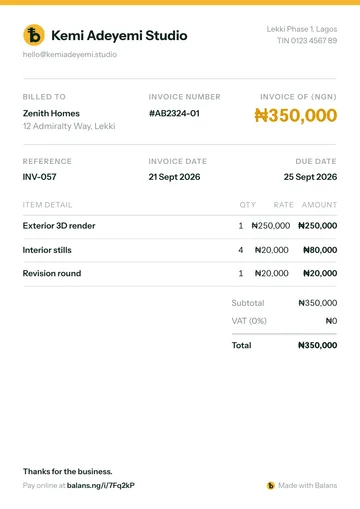Viewport: 360px width, 509px height.
Task: Select invoice number #AB2324-01
Action: click(174, 113)
